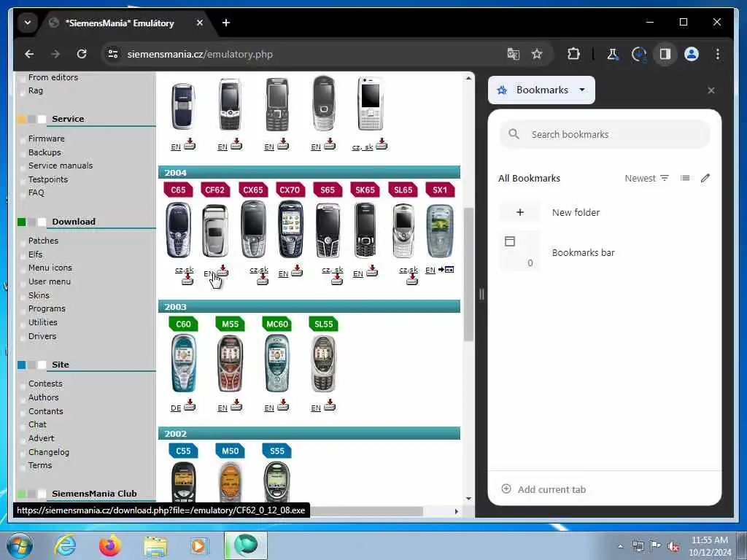This screenshot has width=747, height=560.
Task: Open the profile avatar menu
Action: click(x=692, y=54)
